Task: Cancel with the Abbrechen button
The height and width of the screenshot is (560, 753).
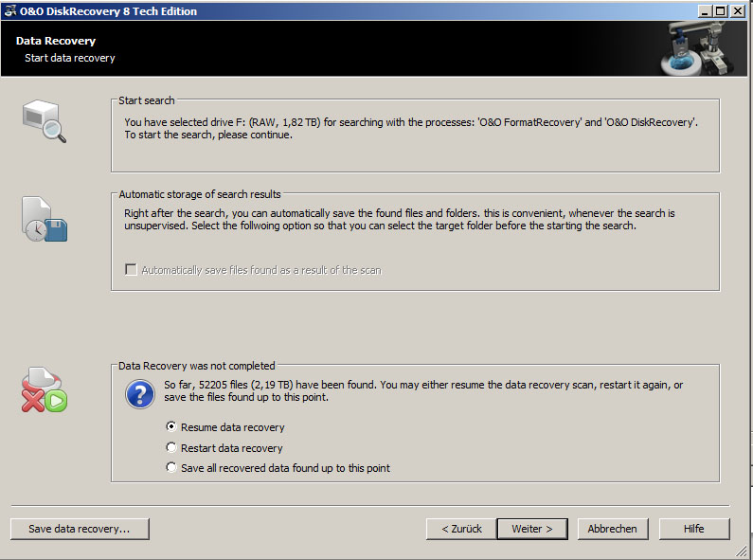Action: pyautogui.click(x=612, y=529)
